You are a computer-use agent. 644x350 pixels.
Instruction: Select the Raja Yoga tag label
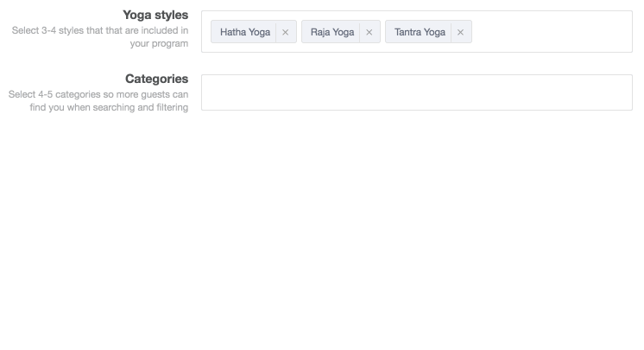[332, 32]
